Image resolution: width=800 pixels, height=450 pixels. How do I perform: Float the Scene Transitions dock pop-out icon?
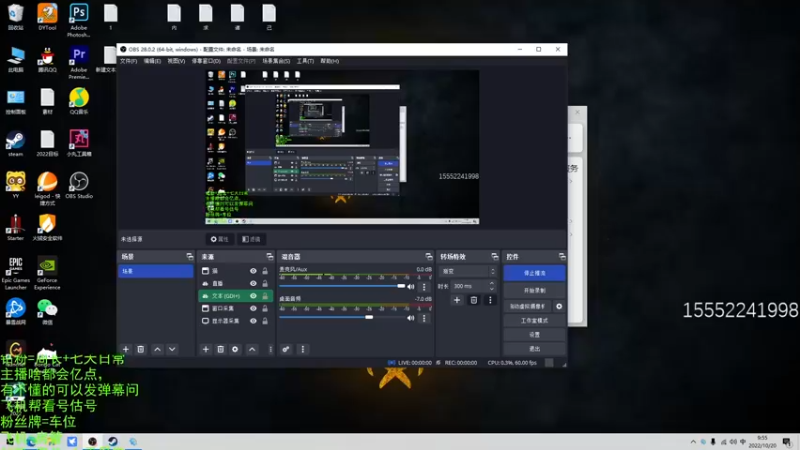point(494,257)
